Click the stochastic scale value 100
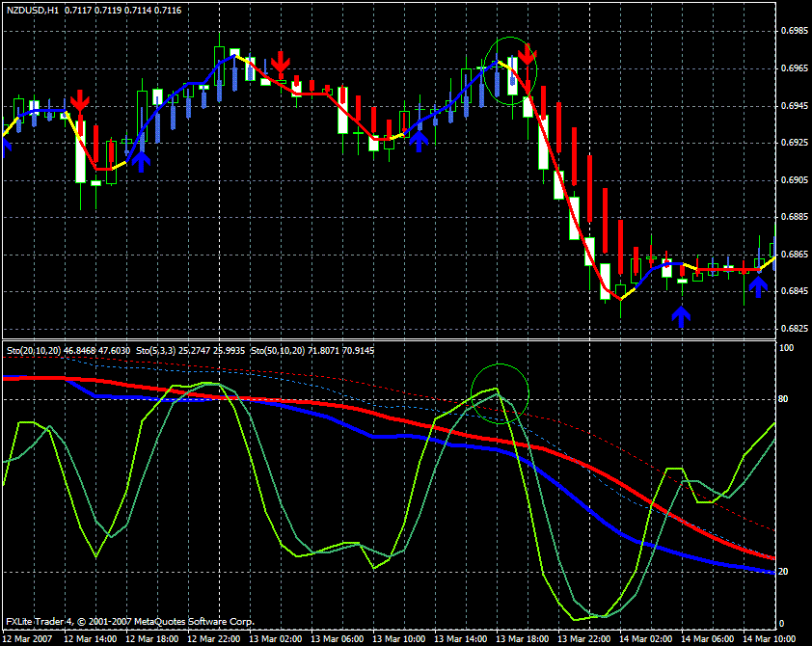 click(786, 348)
